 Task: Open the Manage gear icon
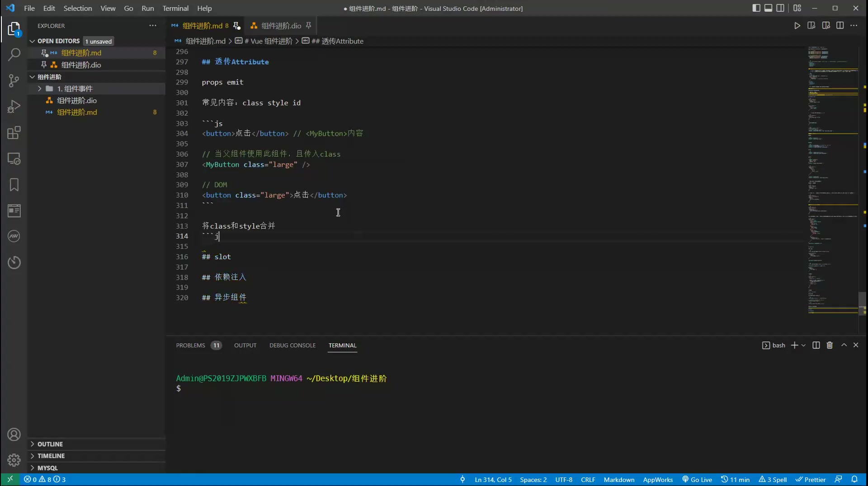tap(14, 460)
